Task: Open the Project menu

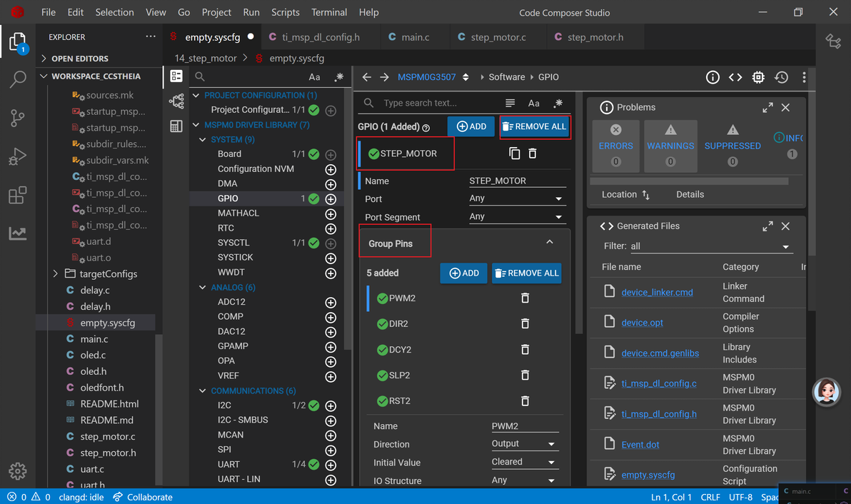Action: coord(216,12)
